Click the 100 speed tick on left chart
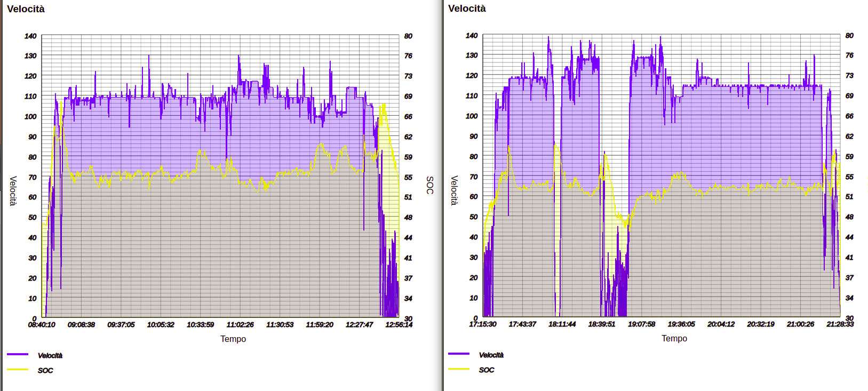 tap(30, 116)
